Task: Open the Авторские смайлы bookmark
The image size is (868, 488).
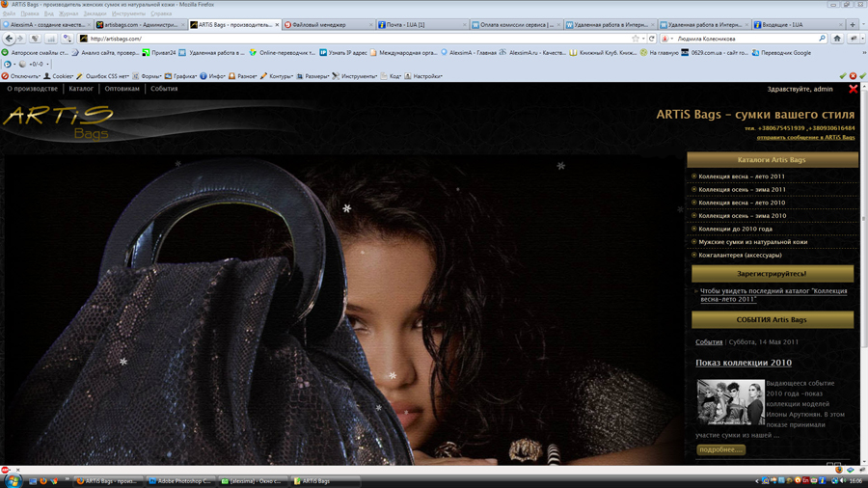Action: (35, 53)
